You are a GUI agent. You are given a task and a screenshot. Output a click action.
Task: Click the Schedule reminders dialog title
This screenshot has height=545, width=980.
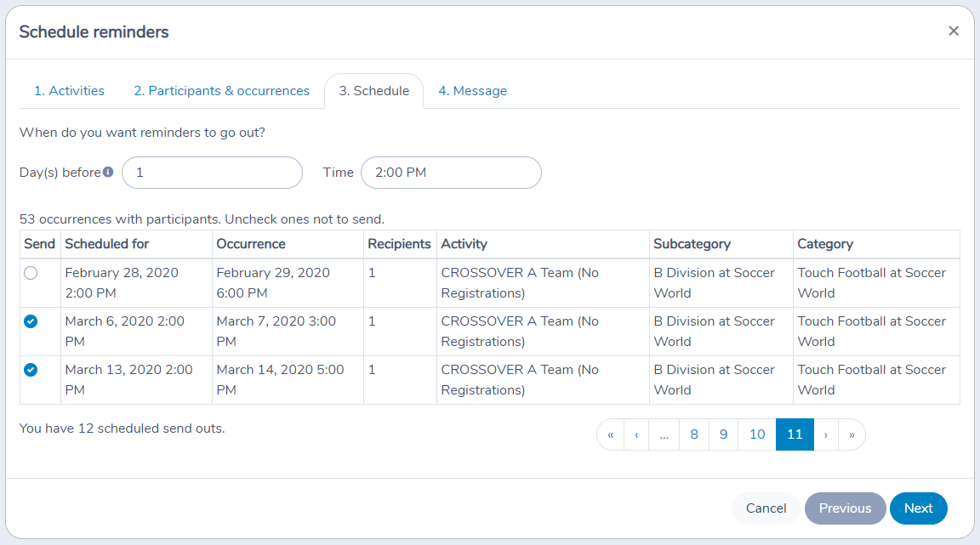(94, 31)
